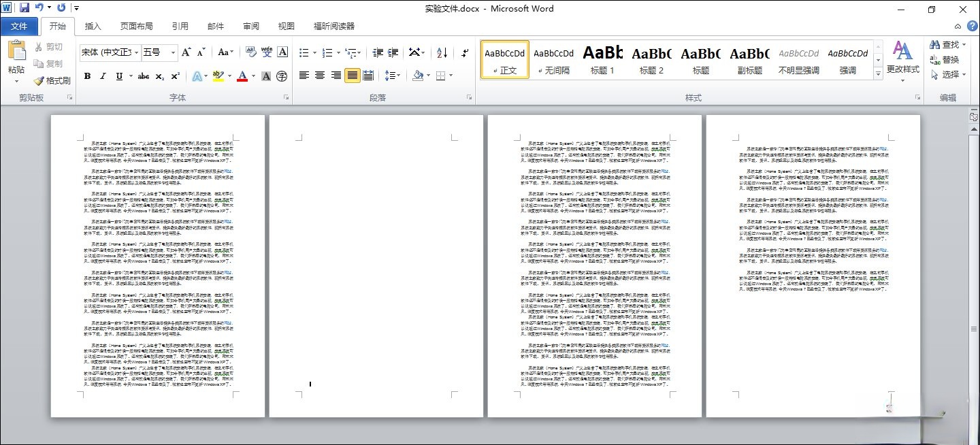Align text right
This screenshot has width=980, height=445.
(336, 76)
